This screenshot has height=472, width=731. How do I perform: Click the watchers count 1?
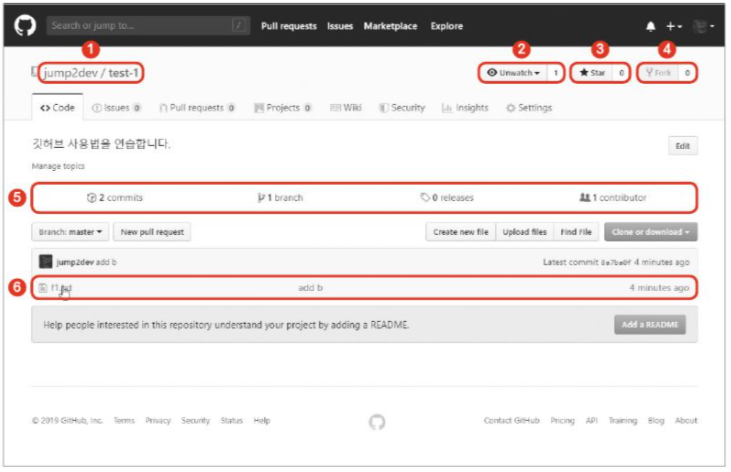pyautogui.click(x=555, y=73)
